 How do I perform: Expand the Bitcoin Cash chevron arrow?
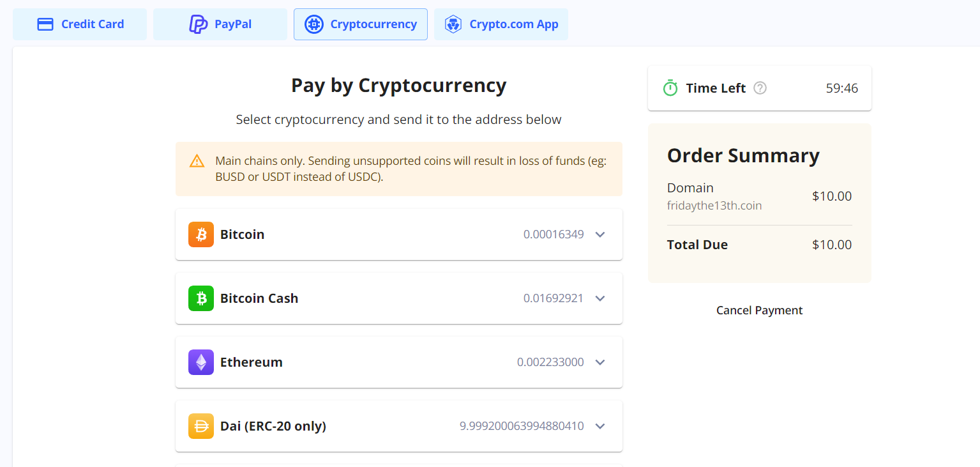pos(600,298)
